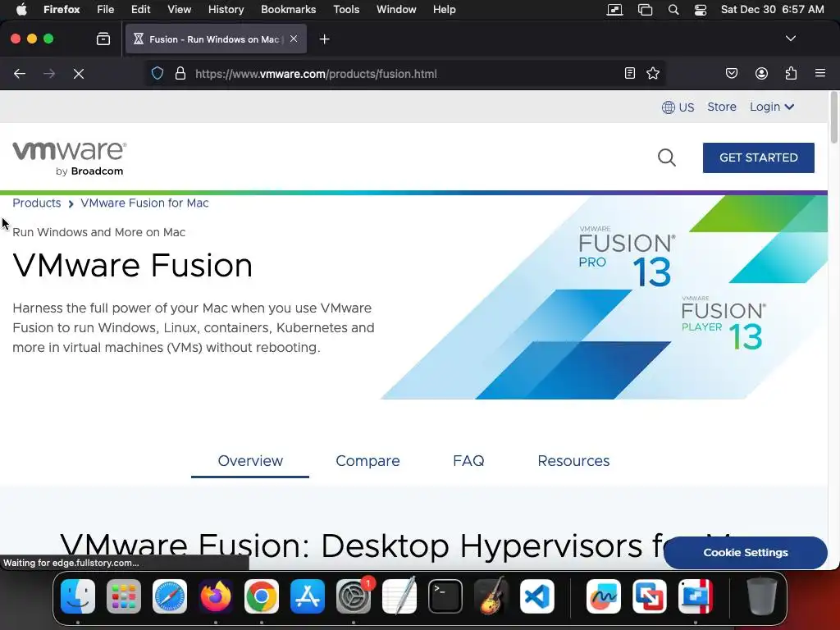
Task: Open the Apple menu
Action: click(21, 10)
